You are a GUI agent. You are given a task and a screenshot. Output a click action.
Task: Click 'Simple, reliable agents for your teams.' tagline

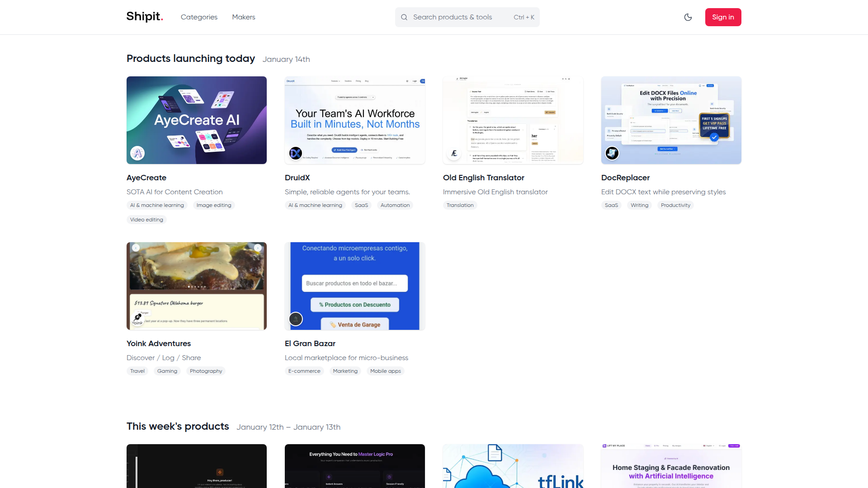347,192
